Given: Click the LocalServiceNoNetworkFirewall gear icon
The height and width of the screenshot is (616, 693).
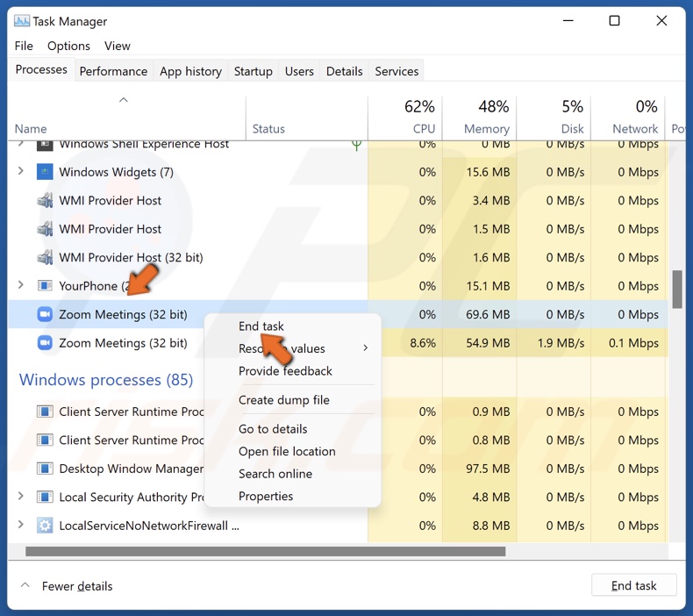Looking at the screenshot, I should [45, 526].
